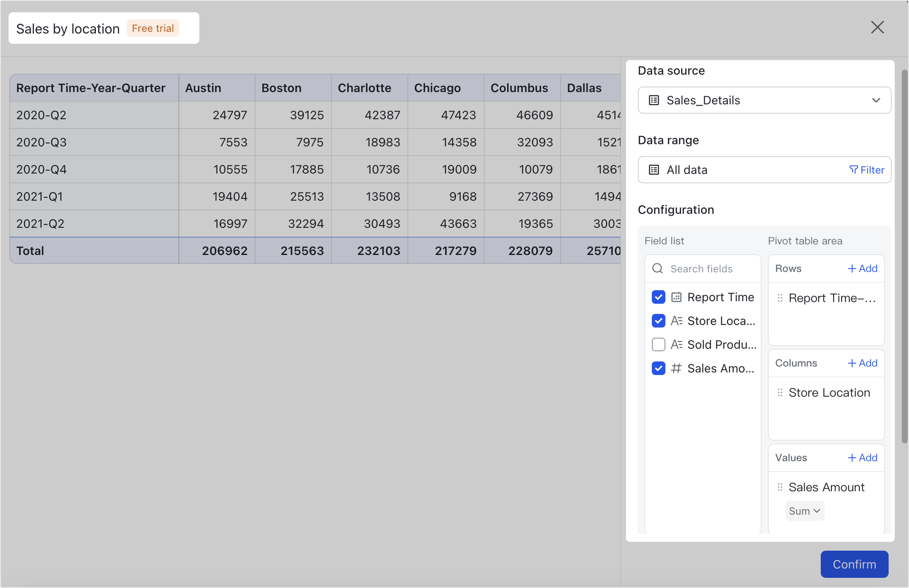Viewport: 909px width, 588px height.
Task: Open the Sales_Details data source dropdown
Action: 764,100
